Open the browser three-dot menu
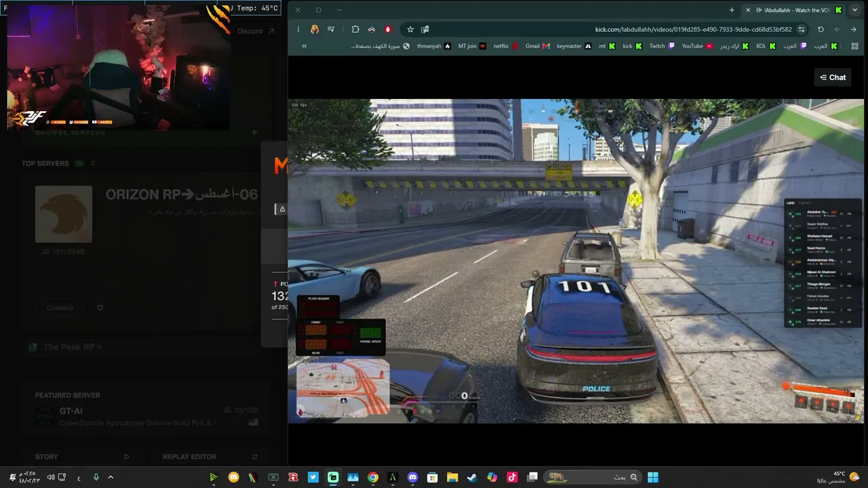868x488 pixels. pos(298,29)
